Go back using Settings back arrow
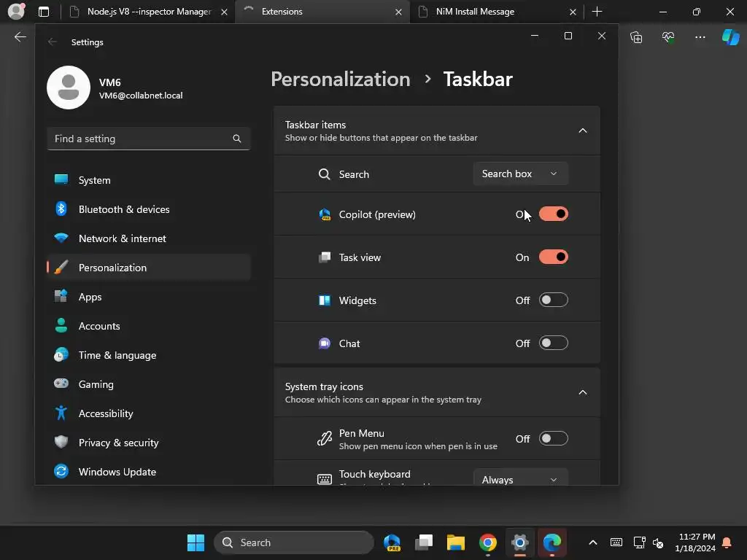This screenshot has width=747, height=560. (53, 42)
